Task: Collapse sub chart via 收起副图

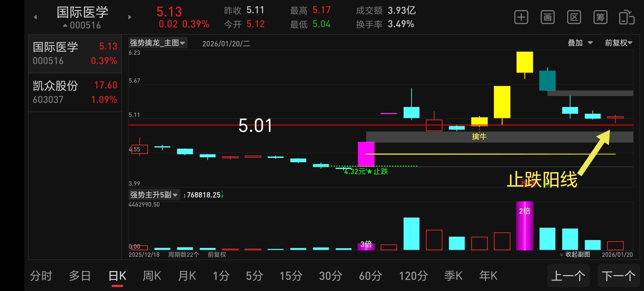Action: point(575,254)
